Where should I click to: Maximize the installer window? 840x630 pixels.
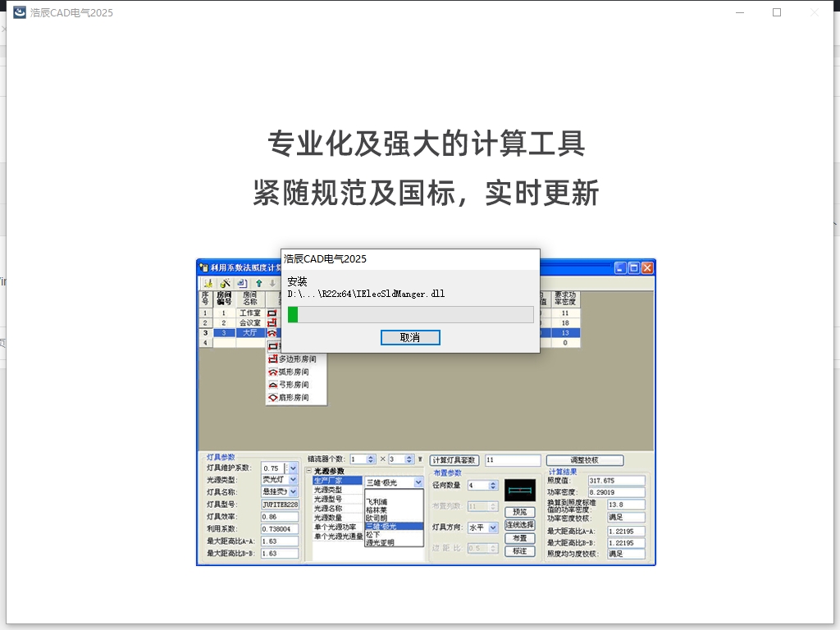776,12
